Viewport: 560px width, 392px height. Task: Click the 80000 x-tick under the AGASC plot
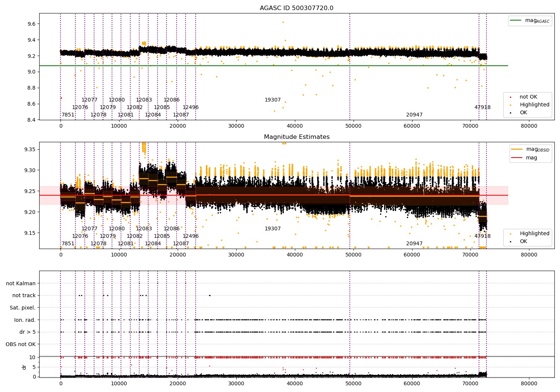[x=529, y=126]
